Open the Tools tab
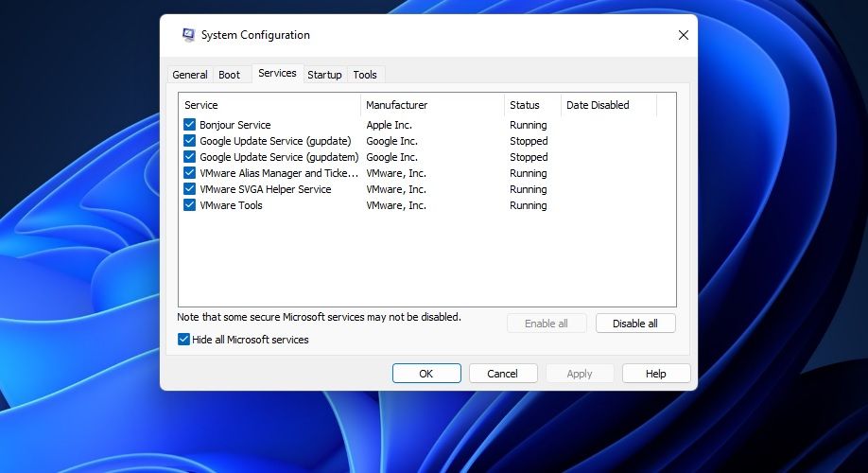Viewport: 868px width, 473px height. [365, 75]
